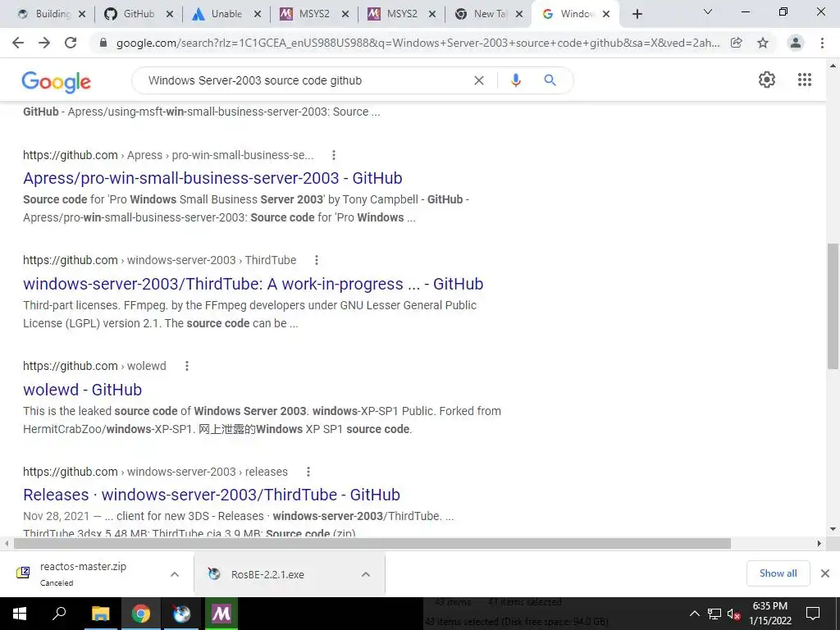Bookmark this page with the star
This screenshot has width=840, height=630.
tap(763, 43)
